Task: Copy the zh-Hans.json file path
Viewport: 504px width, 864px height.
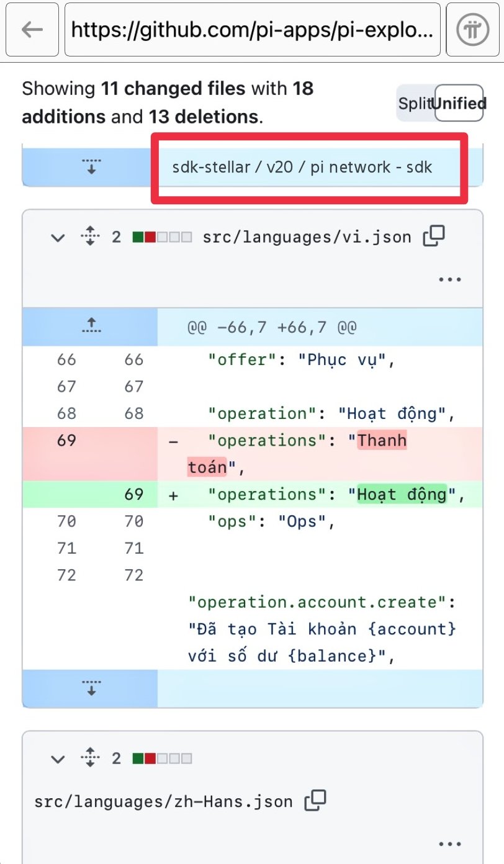Action: [x=315, y=801]
